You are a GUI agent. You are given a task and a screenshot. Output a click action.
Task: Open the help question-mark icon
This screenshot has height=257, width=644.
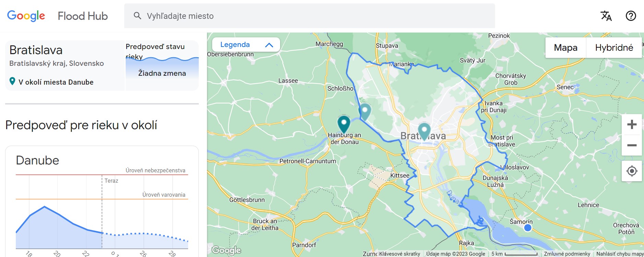pyautogui.click(x=631, y=16)
